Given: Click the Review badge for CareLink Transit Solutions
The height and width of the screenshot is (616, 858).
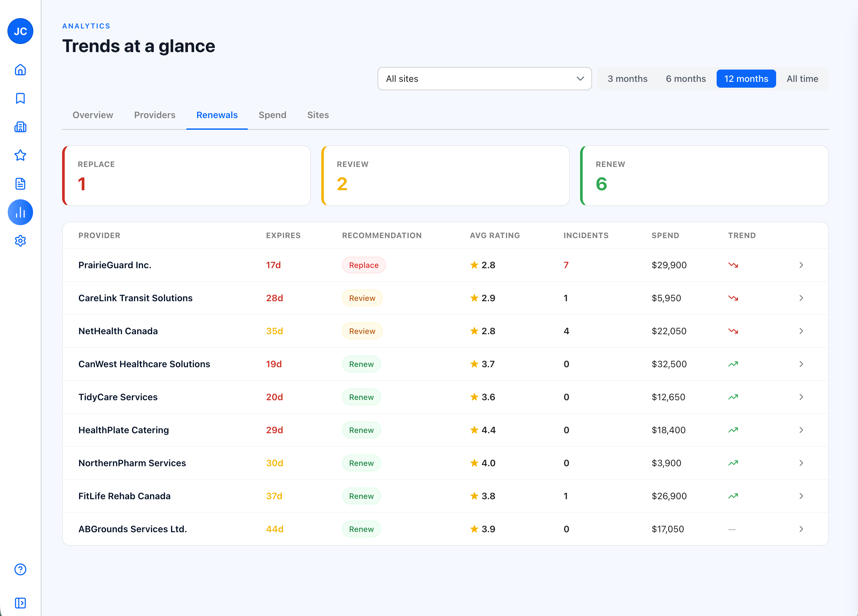Looking at the screenshot, I should tap(362, 298).
